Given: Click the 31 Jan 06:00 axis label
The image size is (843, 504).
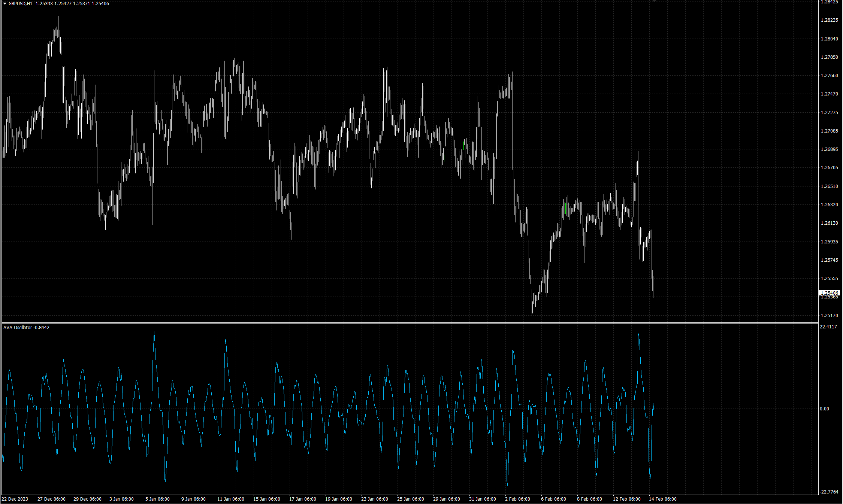Looking at the screenshot, I should pyautogui.click(x=483, y=499).
